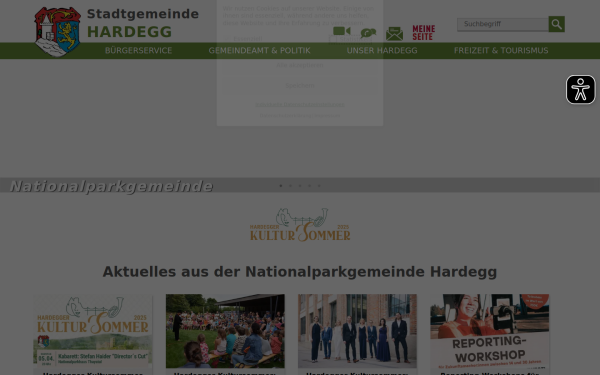The width and height of the screenshot is (600, 375).
Task: Click the Hardegg coat of arms logo
Action: click(x=57, y=32)
